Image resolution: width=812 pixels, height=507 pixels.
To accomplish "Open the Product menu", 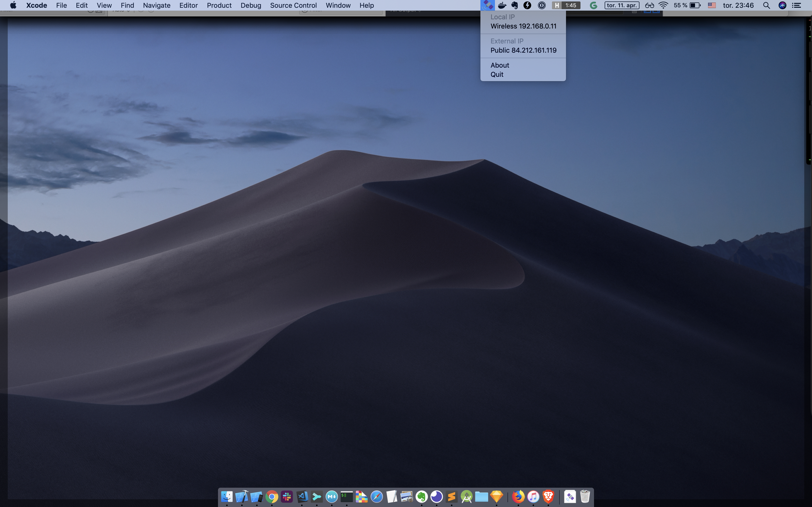I will coord(219,5).
